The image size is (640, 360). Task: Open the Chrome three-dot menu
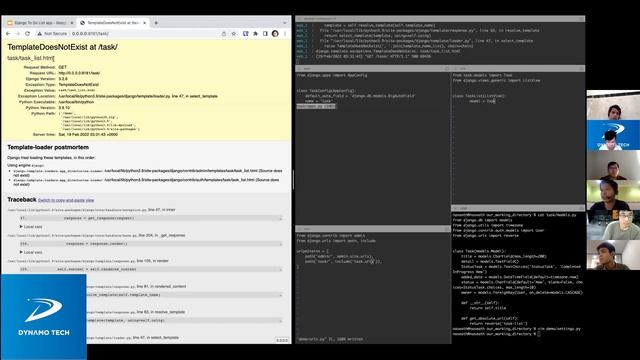285,33
